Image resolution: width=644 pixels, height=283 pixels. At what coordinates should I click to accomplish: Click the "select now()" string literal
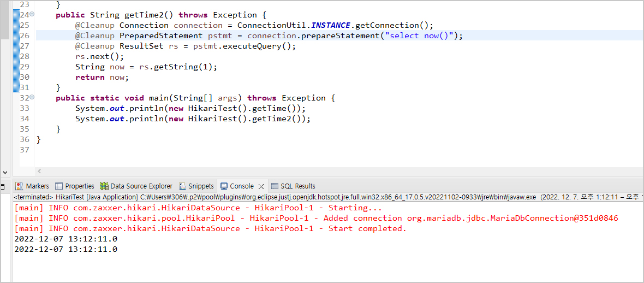(x=419, y=36)
